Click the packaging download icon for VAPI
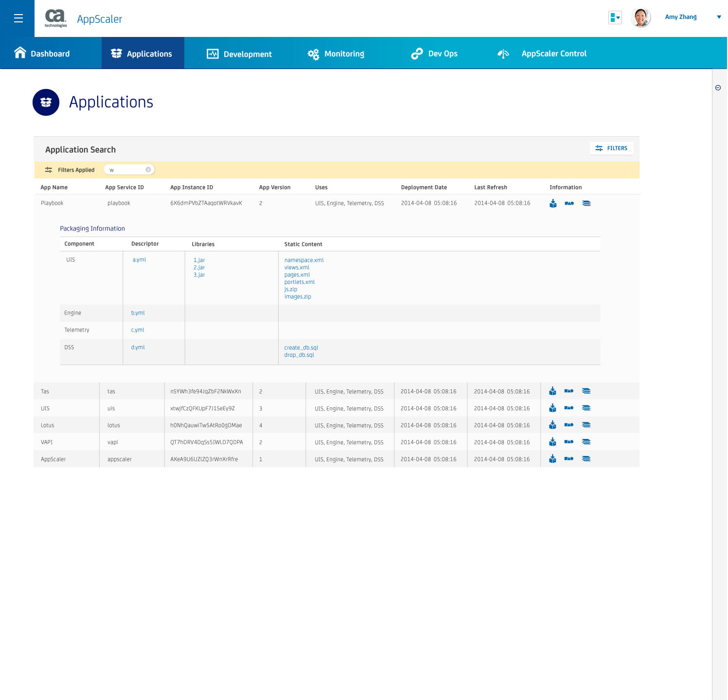The width and height of the screenshot is (728, 700). [x=552, y=442]
